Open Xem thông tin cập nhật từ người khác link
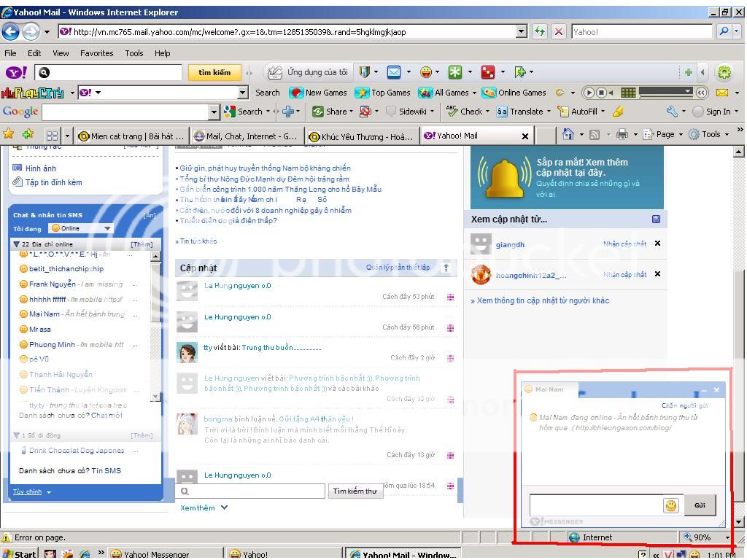Viewport: 747px width, 560px height. tap(540, 300)
